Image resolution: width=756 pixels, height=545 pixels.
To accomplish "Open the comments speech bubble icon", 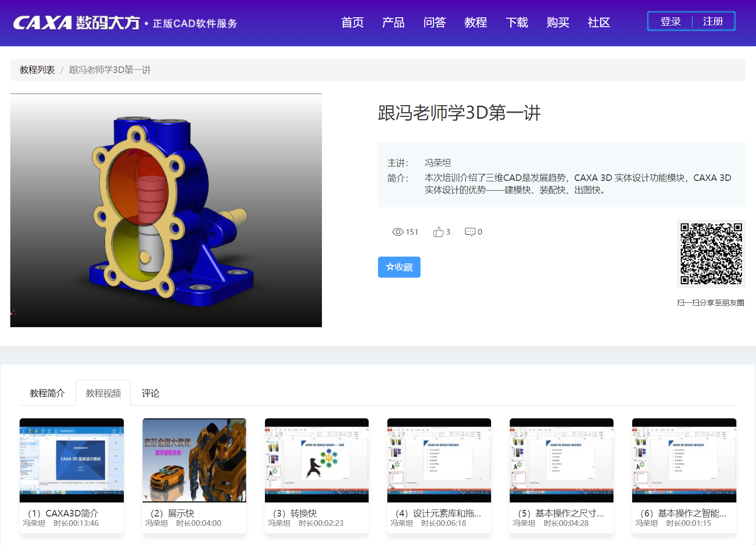I will [x=470, y=232].
